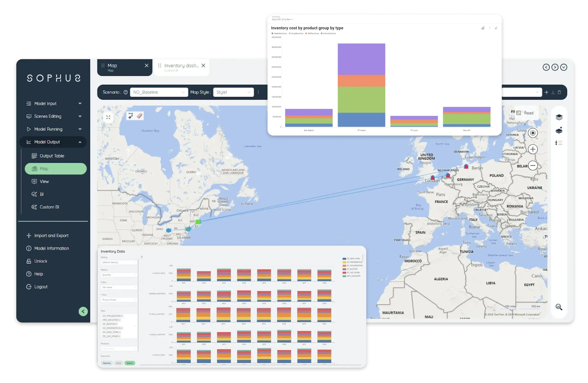The image size is (588, 383).
Task: Click the fullscreen expand icon on the map
Action: (x=108, y=117)
